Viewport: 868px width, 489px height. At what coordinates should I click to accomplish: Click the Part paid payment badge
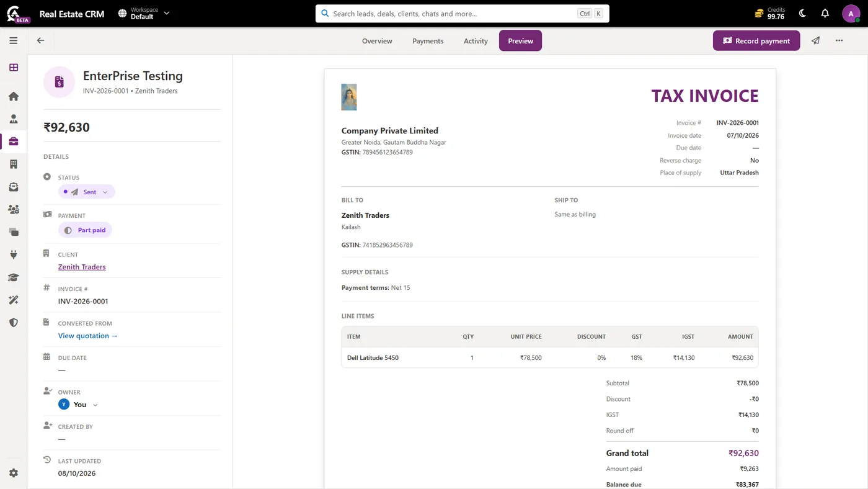[x=86, y=230]
